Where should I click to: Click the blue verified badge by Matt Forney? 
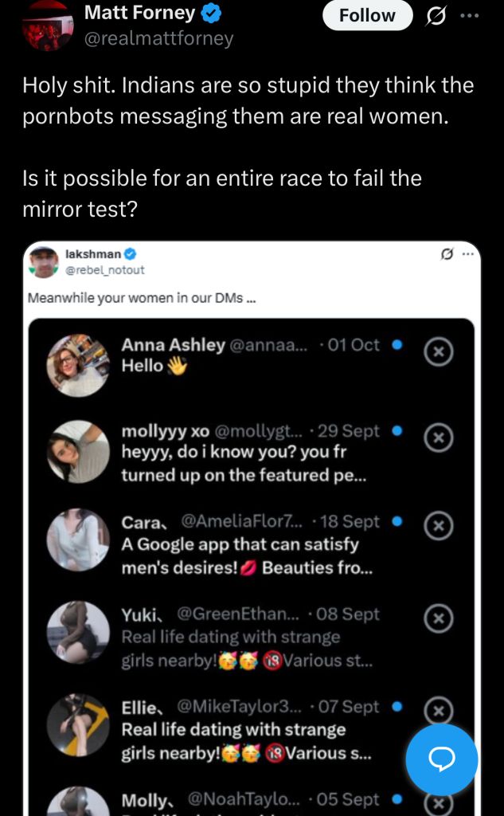(x=212, y=14)
